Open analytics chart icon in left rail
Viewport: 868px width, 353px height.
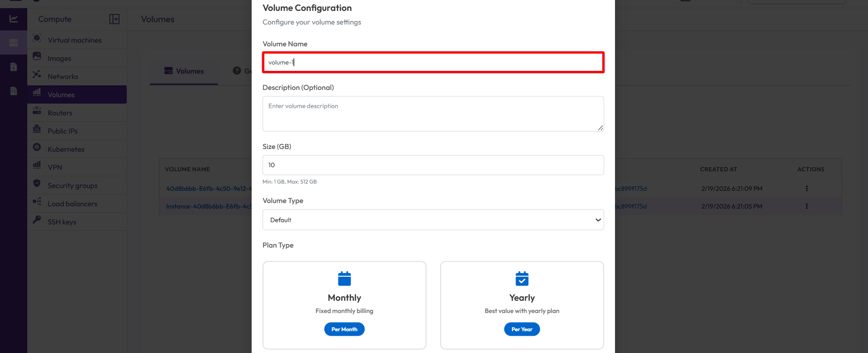point(14,19)
